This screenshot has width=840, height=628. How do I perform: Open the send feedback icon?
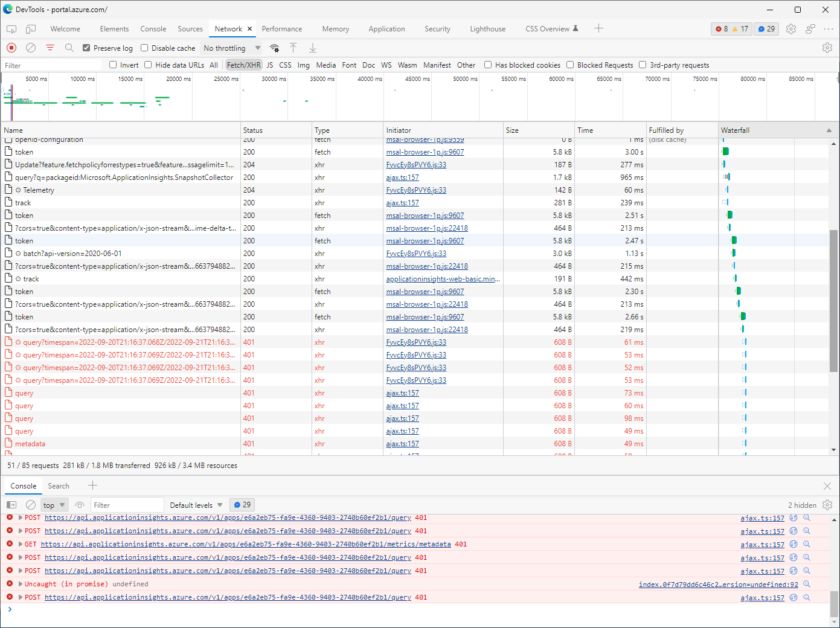coord(810,29)
